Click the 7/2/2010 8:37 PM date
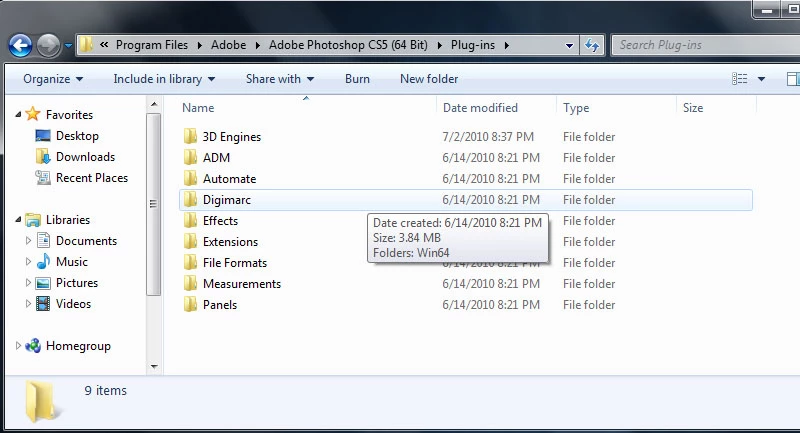800x433 pixels. coord(488,137)
